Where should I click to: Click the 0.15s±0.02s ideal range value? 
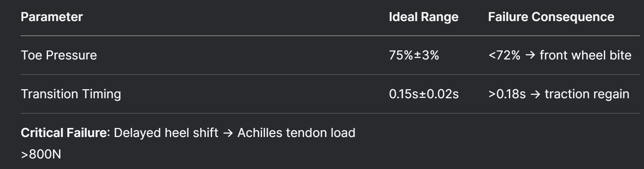[x=424, y=94]
